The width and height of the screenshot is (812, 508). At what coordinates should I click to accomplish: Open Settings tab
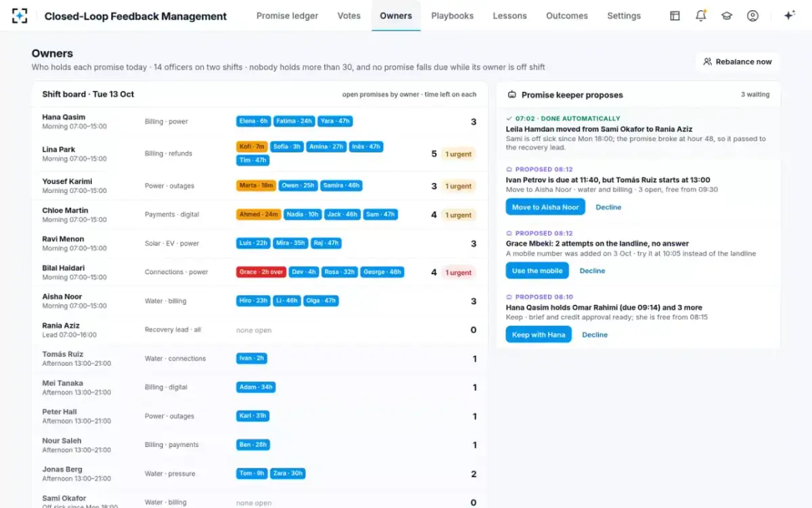tap(624, 16)
